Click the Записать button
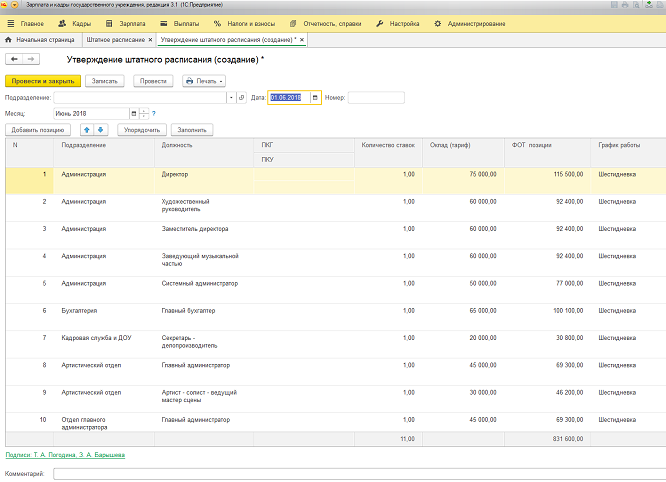The width and height of the screenshot is (666, 482). tap(104, 81)
